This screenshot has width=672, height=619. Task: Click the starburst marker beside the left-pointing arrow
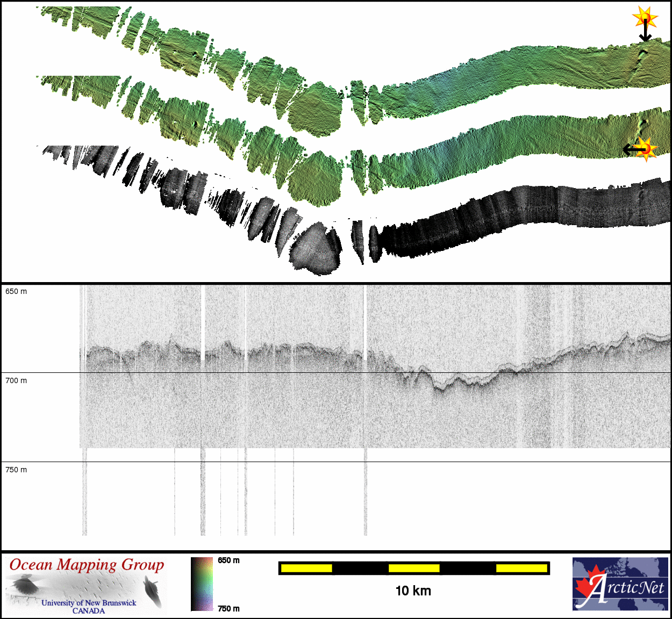pos(647,149)
